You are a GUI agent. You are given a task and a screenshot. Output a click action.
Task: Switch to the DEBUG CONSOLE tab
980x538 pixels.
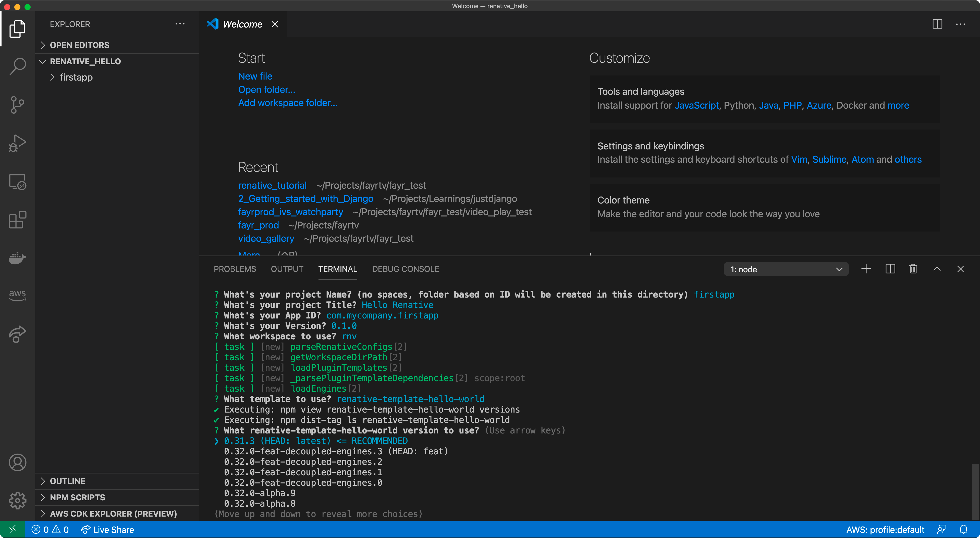tap(405, 269)
